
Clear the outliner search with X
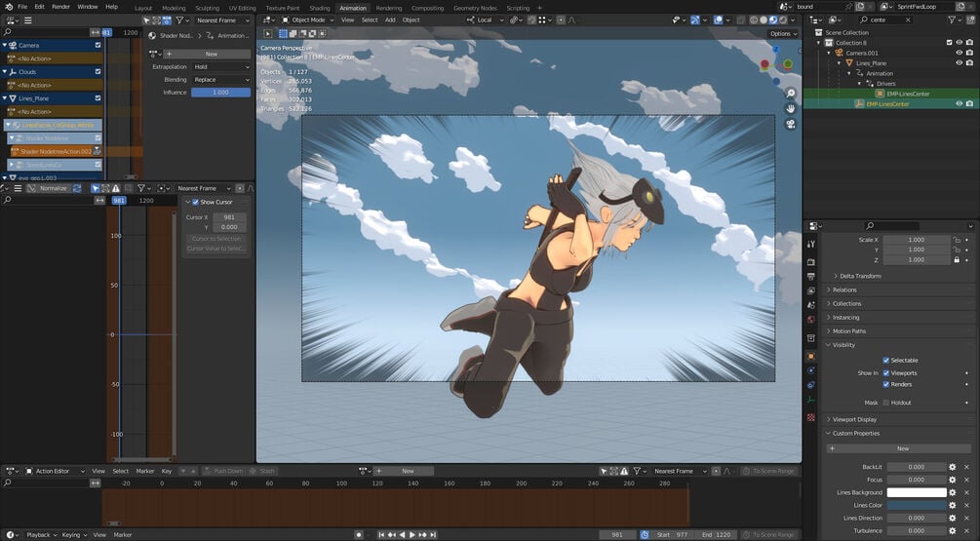pyautogui.click(x=908, y=20)
